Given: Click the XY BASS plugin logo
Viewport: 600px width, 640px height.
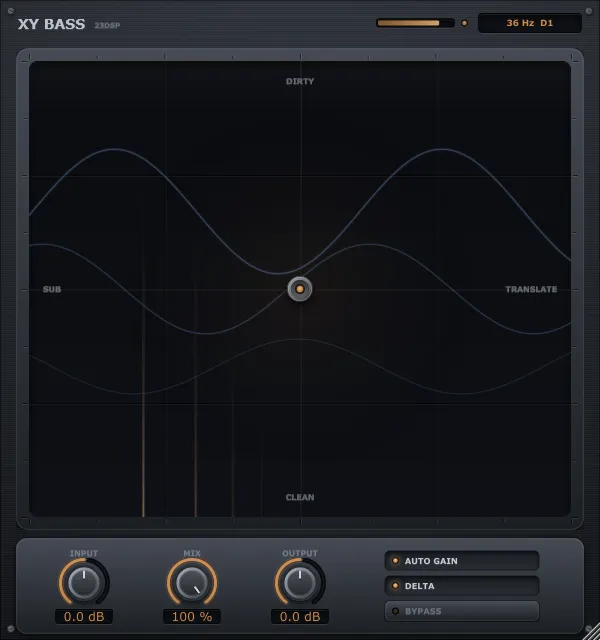Looking at the screenshot, I should pos(51,24).
